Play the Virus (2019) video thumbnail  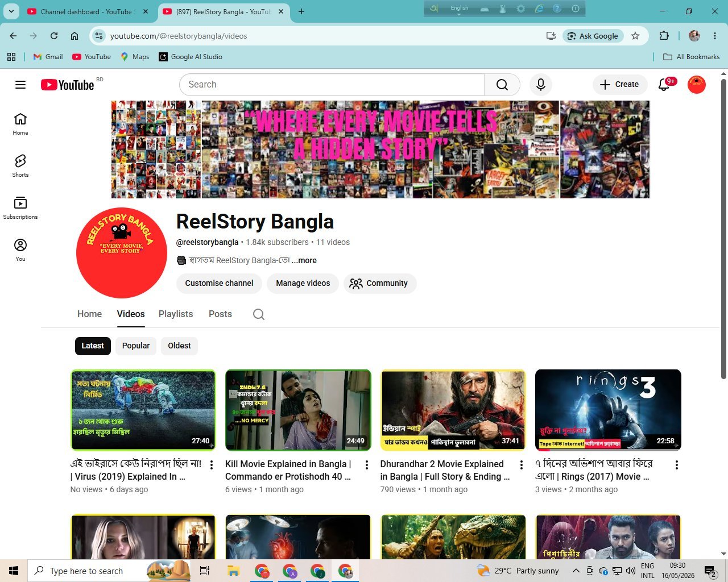click(143, 410)
